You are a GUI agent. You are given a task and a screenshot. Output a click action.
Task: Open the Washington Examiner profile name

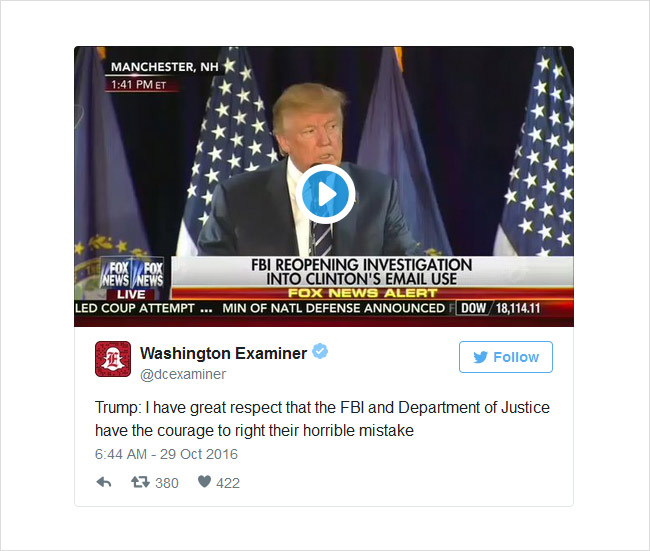click(223, 353)
